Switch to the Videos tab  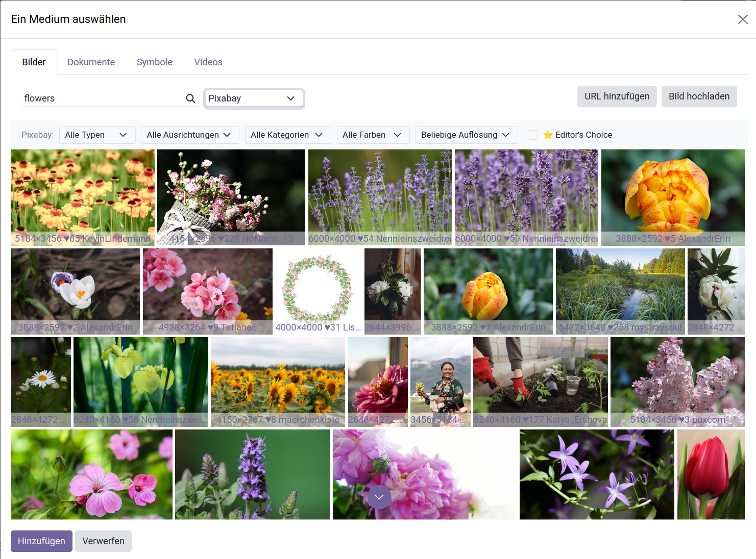(208, 62)
